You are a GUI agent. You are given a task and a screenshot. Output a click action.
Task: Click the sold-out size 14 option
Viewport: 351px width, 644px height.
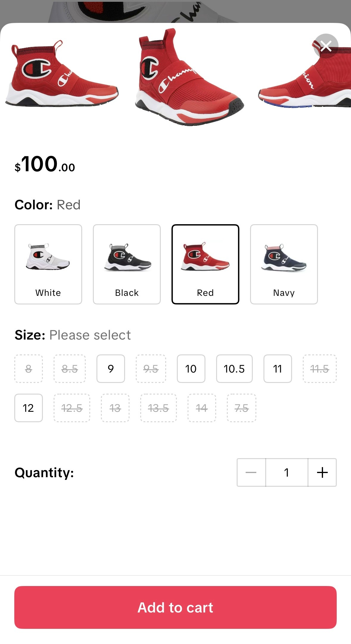201,408
